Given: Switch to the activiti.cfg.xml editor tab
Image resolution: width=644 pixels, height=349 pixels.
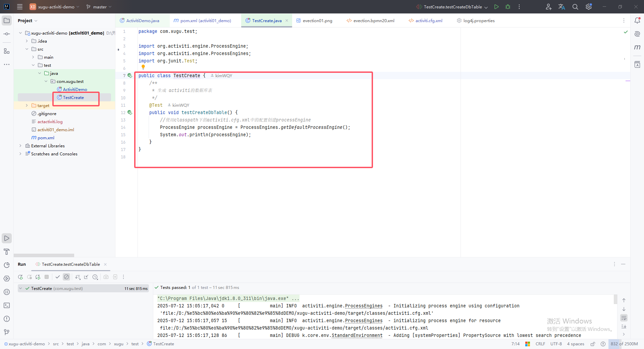Looking at the screenshot, I should (x=428, y=21).
